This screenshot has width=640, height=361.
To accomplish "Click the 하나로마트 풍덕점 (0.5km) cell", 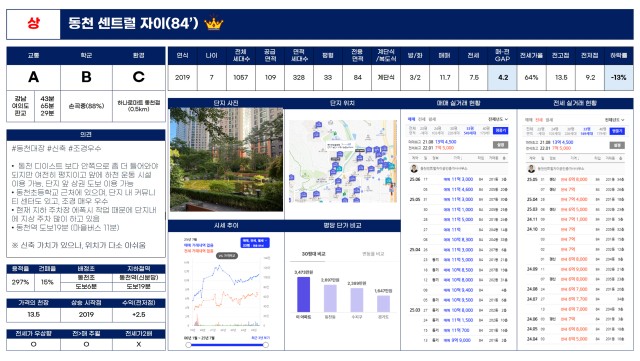I will [139, 106].
